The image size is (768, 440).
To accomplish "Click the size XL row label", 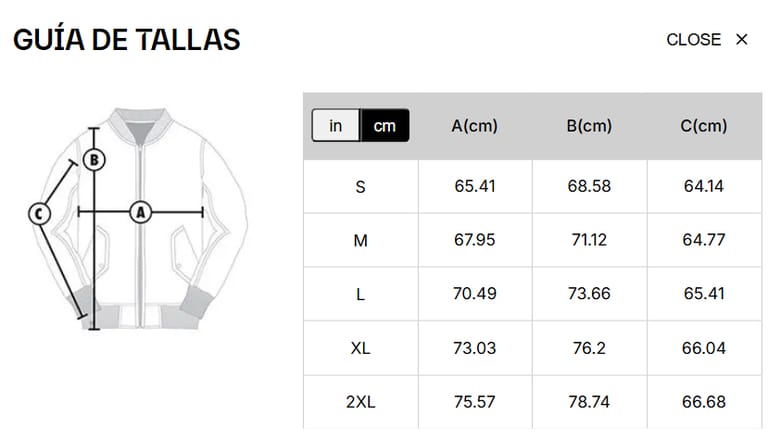I will pyautogui.click(x=361, y=348).
